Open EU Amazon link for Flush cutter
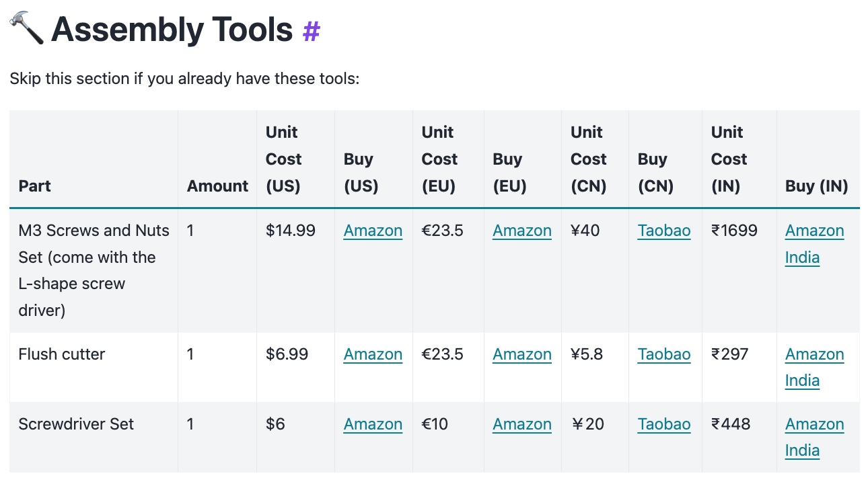This screenshot has height=484, width=868. [522, 354]
